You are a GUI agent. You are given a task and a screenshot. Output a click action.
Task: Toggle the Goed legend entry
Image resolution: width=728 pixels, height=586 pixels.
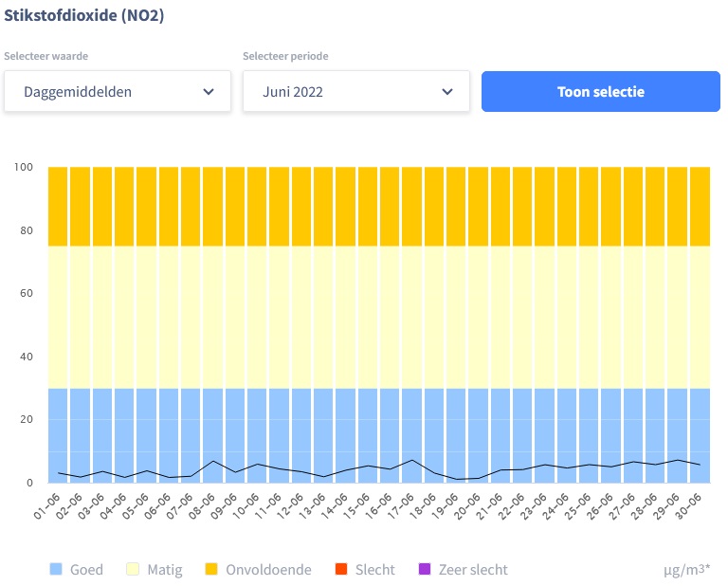click(x=77, y=569)
